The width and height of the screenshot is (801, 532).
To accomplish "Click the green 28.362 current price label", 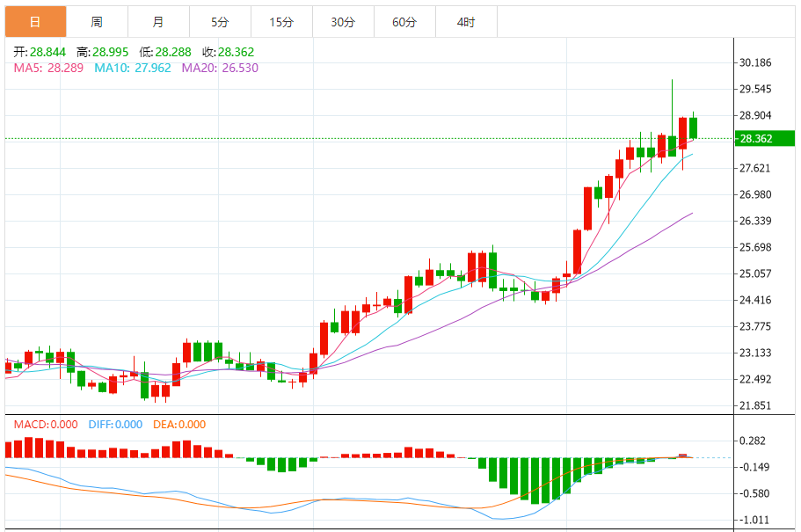I will click(765, 138).
